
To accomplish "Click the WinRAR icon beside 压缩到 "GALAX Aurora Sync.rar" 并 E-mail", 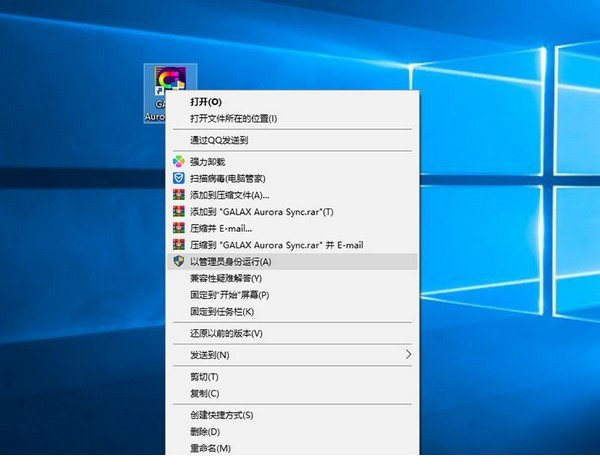I will tap(178, 244).
